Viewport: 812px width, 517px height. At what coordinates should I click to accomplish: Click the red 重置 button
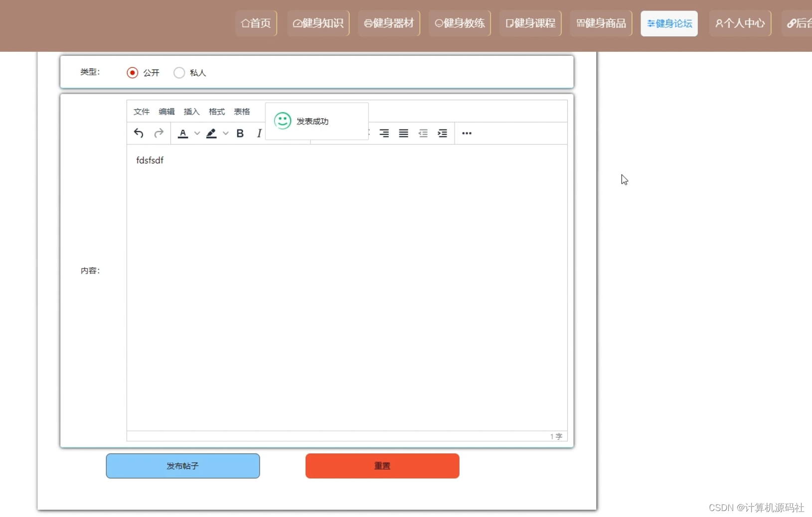382,466
